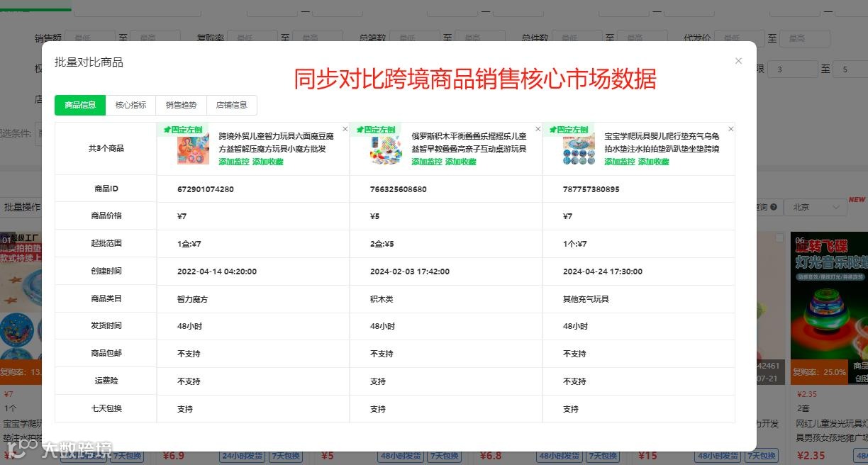
Task: Remove the first product column with X
Action: [x=345, y=129]
